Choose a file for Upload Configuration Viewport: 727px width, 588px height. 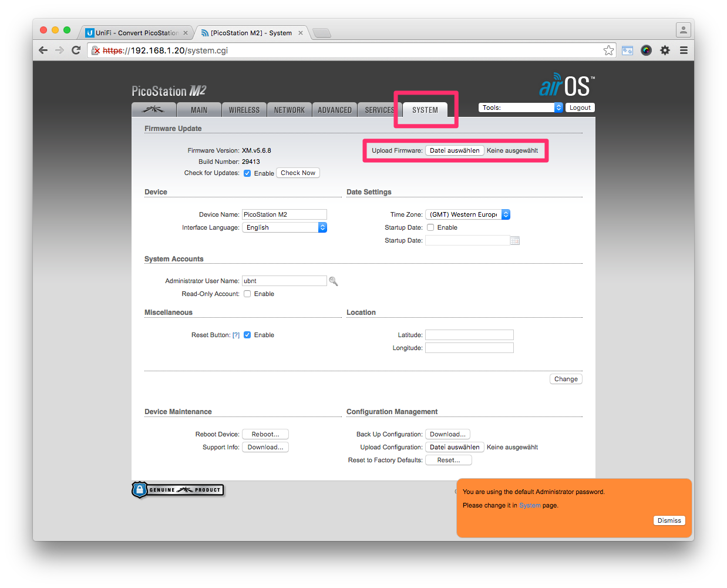(455, 447)
